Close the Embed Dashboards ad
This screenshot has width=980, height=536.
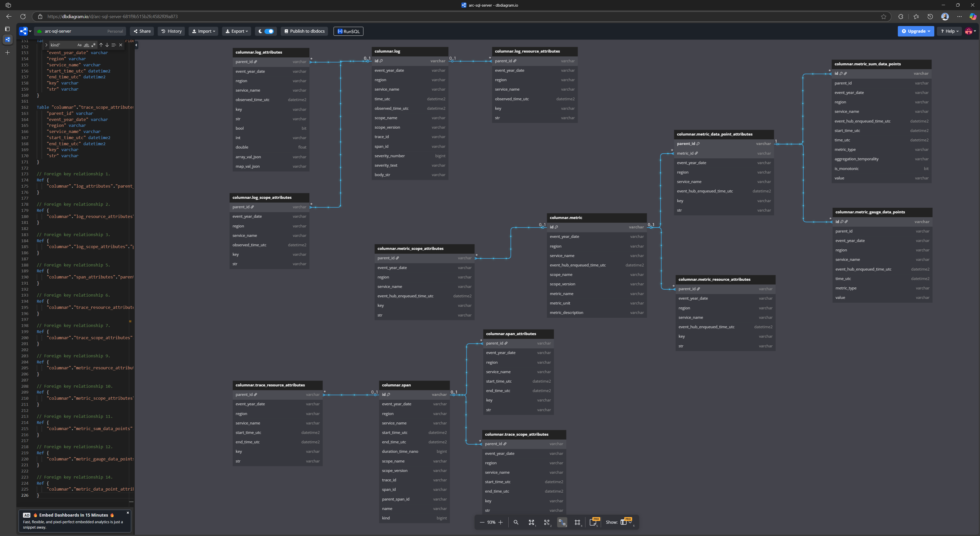[128, 513]
